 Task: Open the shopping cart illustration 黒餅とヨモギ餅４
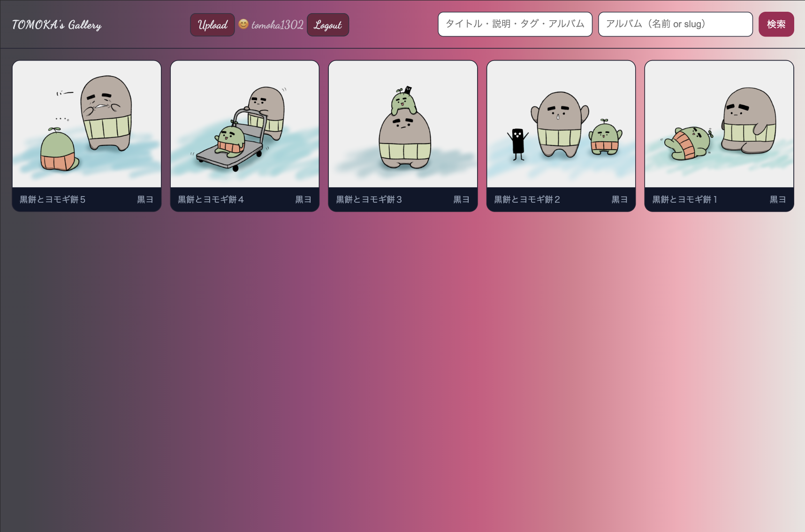(245, 124)
